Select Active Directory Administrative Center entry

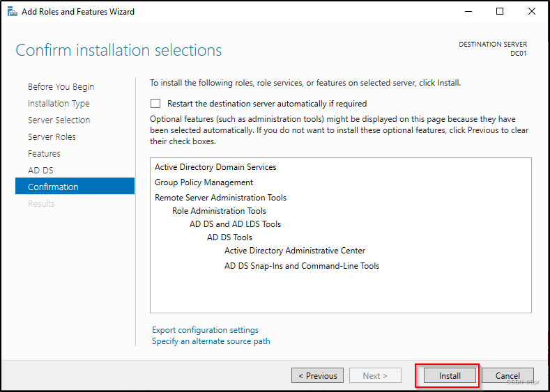[x=295, y=251]
